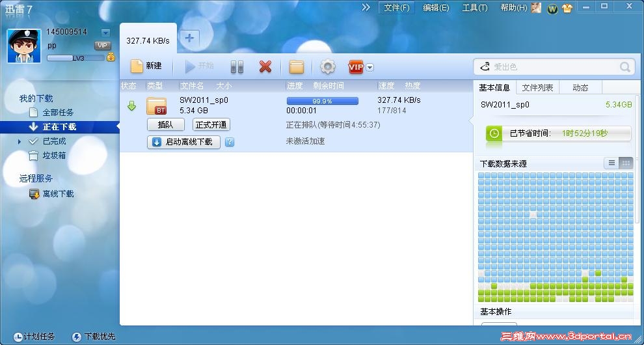
Task: Click the search field with 爱出色 placeholder
Action: pyautogui.click(x=553, y=66)
